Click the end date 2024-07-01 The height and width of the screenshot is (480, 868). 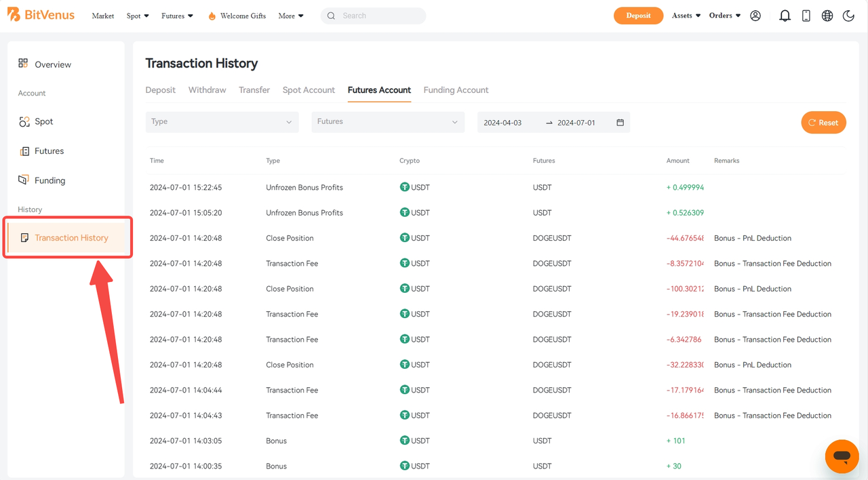(x=576, y=123)
